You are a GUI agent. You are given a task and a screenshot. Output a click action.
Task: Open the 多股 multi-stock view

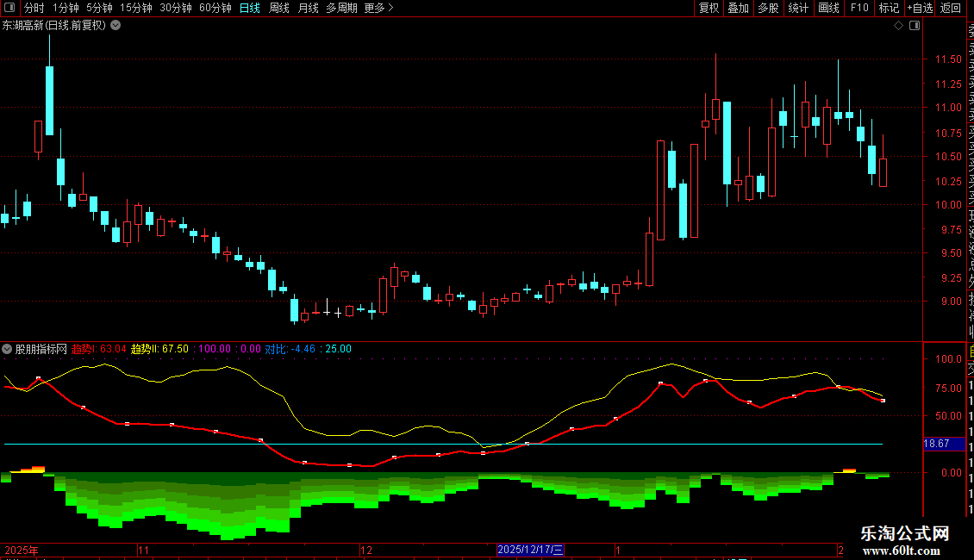[768, 8]
